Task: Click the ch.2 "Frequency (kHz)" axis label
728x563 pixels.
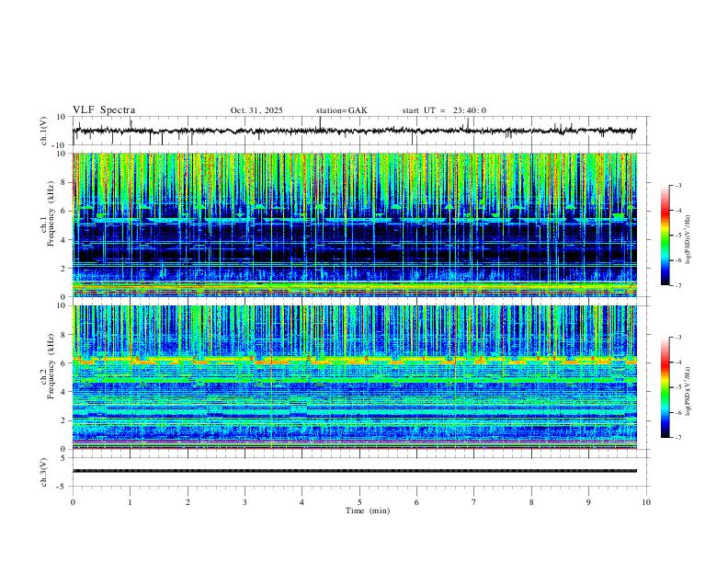Action: (51, 366)
